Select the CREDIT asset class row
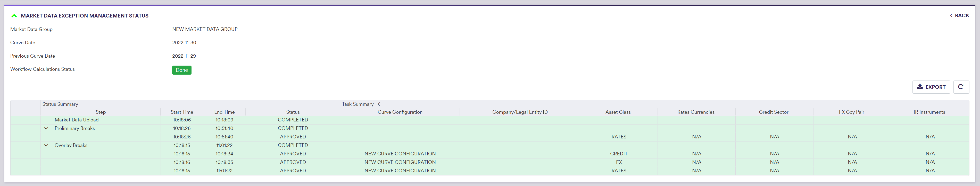The height and width of the screenshot is (186, 980). click(x=618, y=154)
